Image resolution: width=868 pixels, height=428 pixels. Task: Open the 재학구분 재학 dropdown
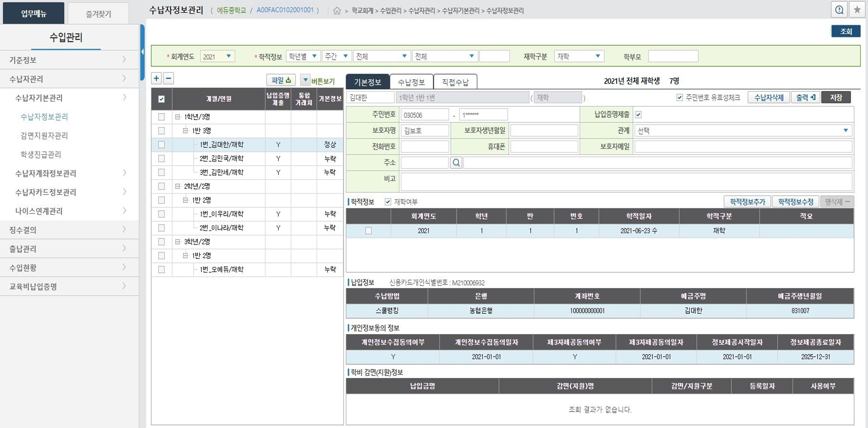[579, 56]
